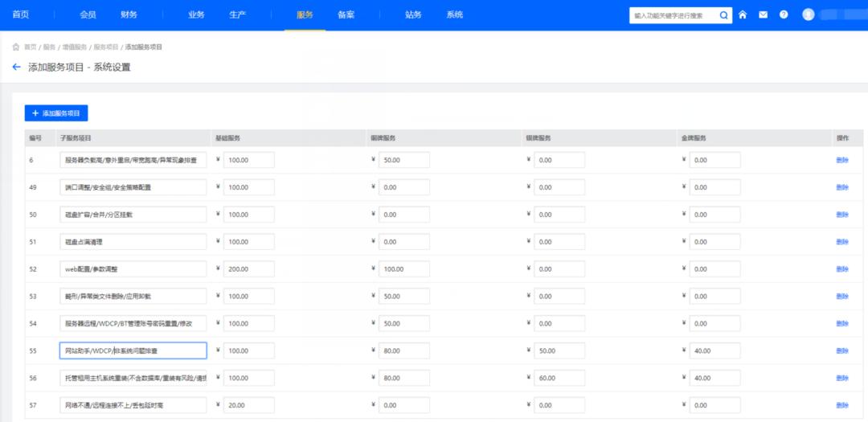Click the back arrow beside 添加服务项目 title
Image resolution: width=868 pixels, height=422 pixels.
coord(17,68)
